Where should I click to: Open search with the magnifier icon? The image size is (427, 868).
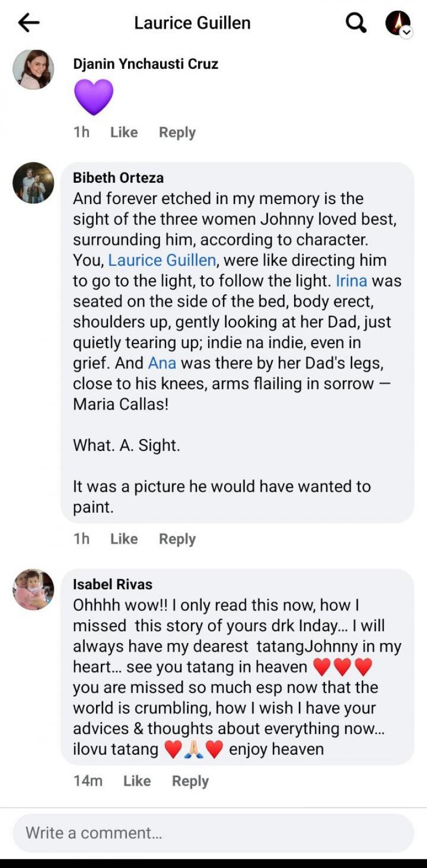click(x=356, y=22)
